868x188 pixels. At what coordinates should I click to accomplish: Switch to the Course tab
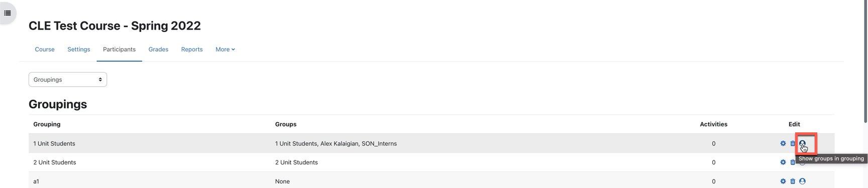45,49
